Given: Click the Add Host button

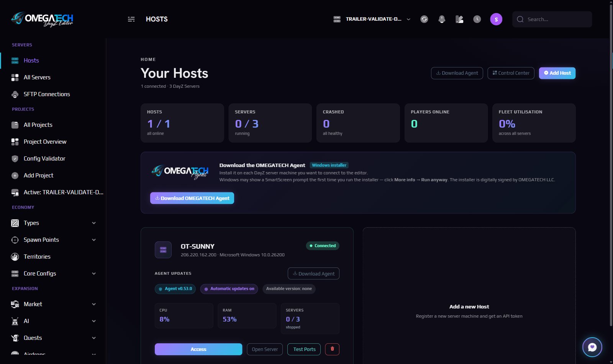Looking at the screenshot, I should (x=557, y=73).
